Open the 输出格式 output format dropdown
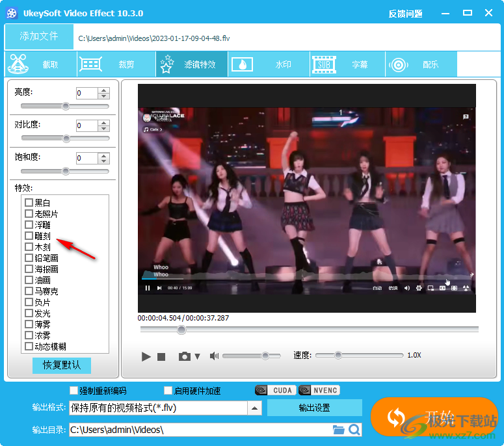This screenshot has height=446, width=504. tap(254, 408)
